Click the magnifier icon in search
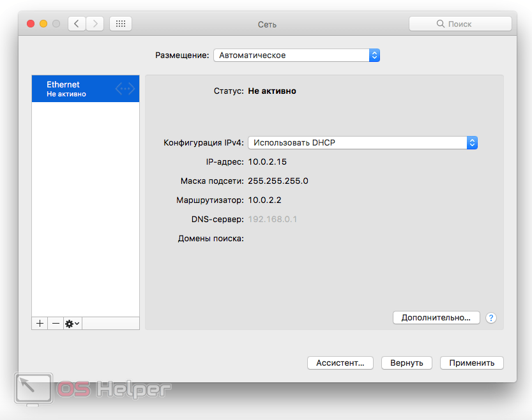532x420 pixels. pos(440,24)
